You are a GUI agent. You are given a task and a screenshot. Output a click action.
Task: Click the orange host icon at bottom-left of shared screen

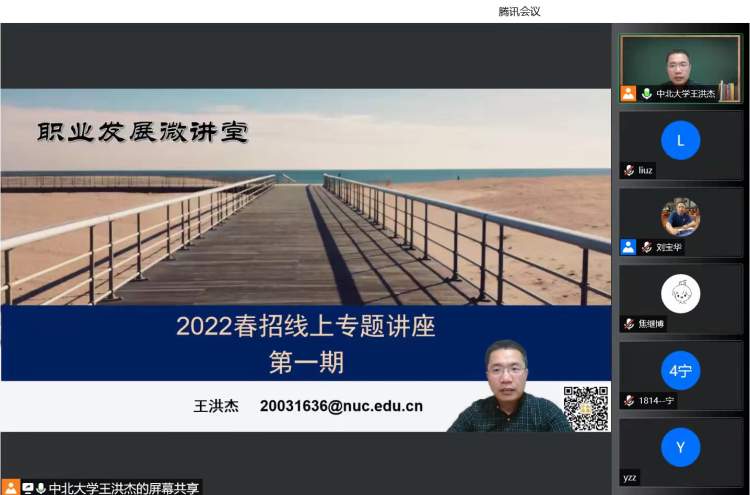(x=10, y=487)
